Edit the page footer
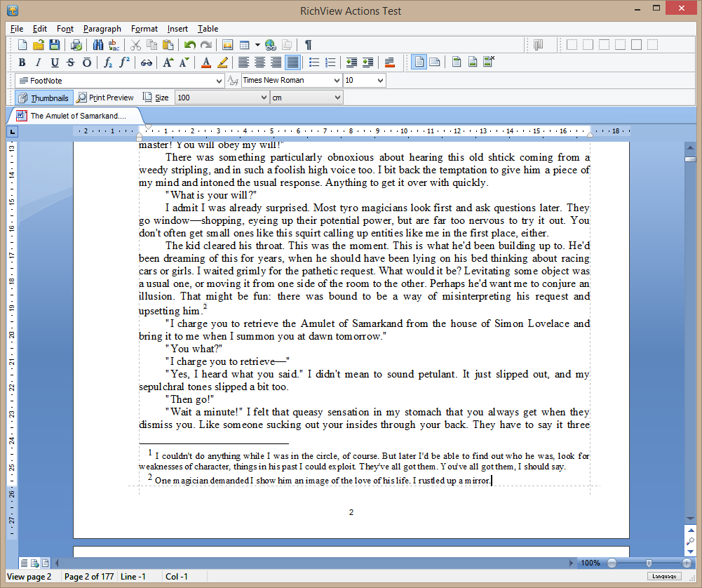 [x=473, y=62]
